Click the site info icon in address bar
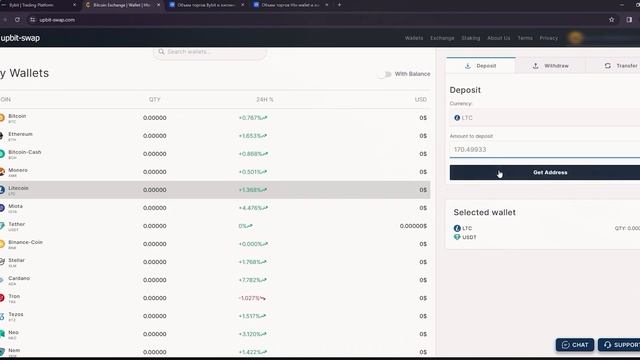Screen dimensions: 640x360 [x=33, y=20]
